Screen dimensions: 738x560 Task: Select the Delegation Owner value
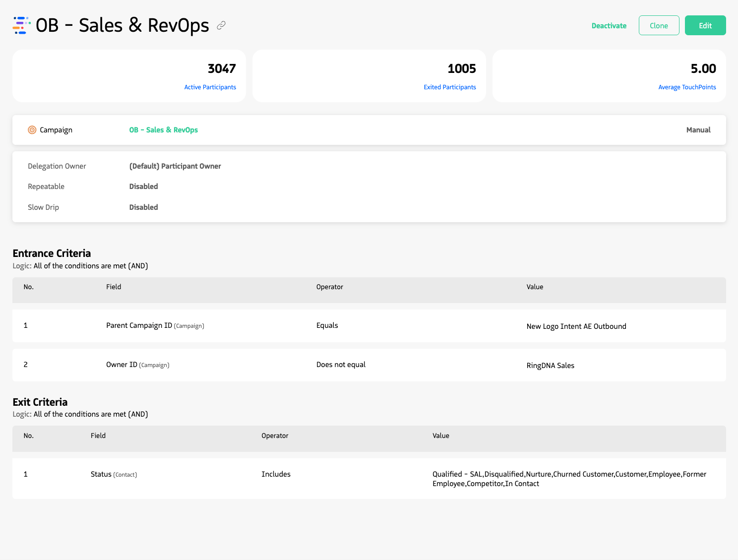pos(175,166)
